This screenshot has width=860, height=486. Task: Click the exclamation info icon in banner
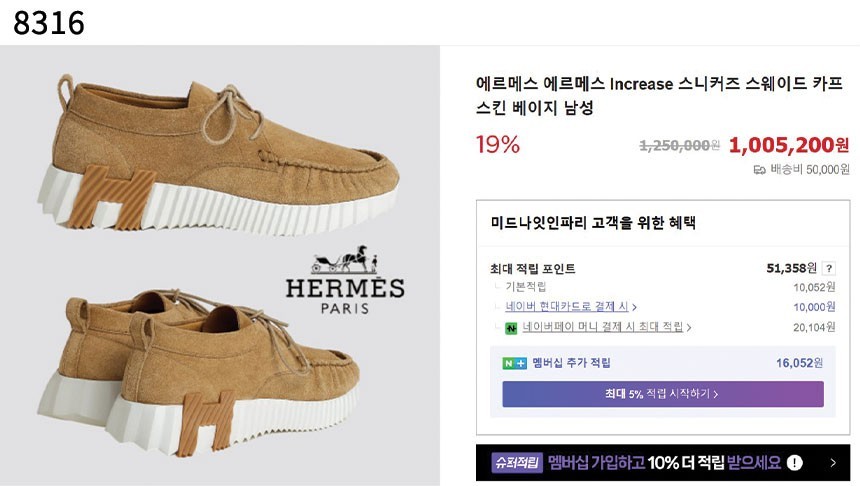[x=794, y=463]
